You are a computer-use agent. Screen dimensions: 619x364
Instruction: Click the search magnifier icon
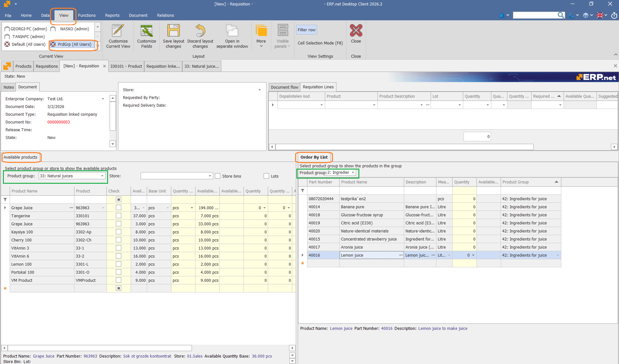(561, 15)
